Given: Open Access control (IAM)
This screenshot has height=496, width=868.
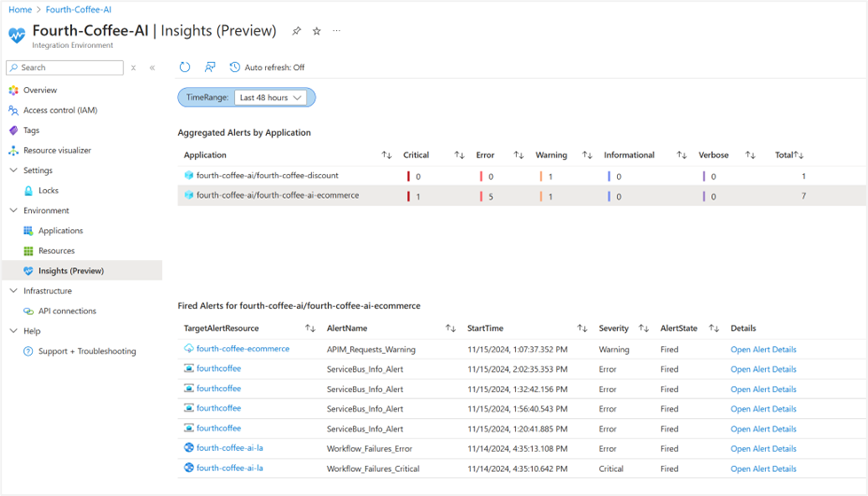Looking at the screenshot, I should click(x=59, y=110).
